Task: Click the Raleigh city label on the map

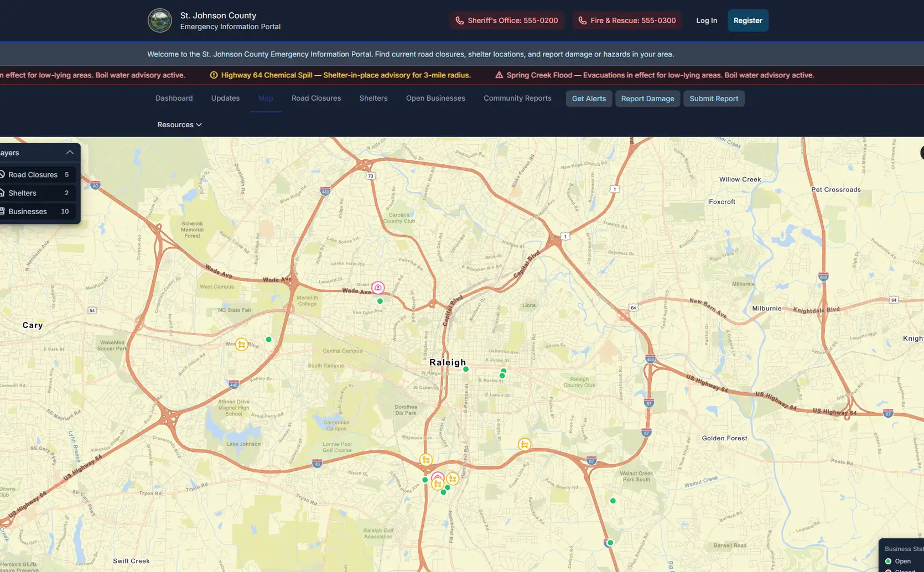Action: [x=448, y=362]
